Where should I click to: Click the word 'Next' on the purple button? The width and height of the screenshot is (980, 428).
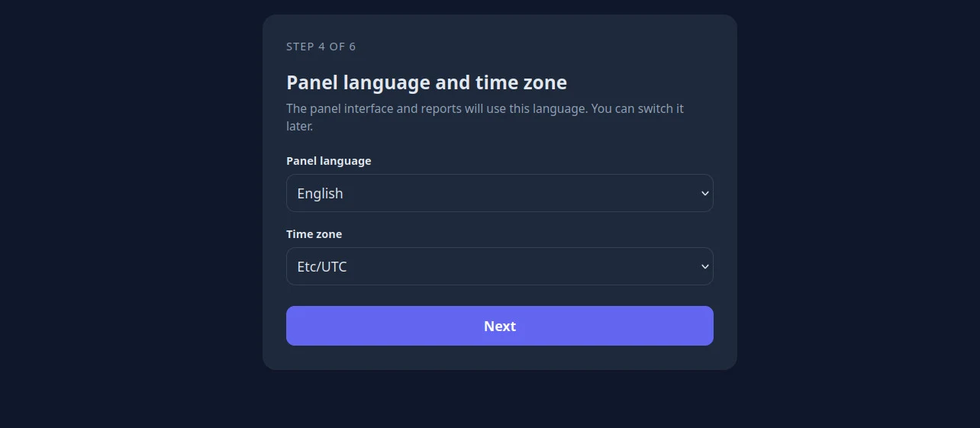[x=500, y=327]
